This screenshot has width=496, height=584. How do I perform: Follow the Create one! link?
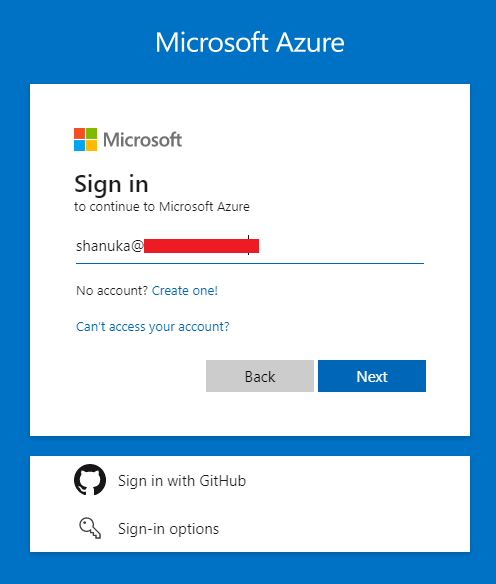[x=185, y=291]
